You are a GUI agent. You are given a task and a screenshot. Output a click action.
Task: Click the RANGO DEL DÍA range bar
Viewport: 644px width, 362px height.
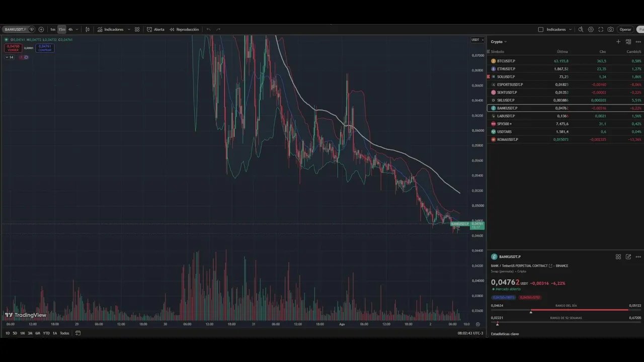tap(566, 310)
